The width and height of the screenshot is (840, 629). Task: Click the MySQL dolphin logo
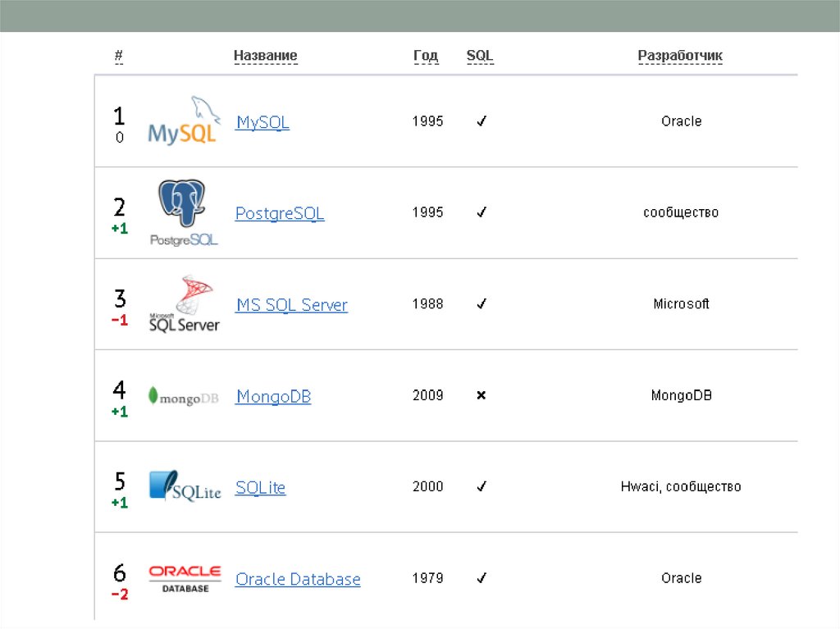(x=183, y=123)
